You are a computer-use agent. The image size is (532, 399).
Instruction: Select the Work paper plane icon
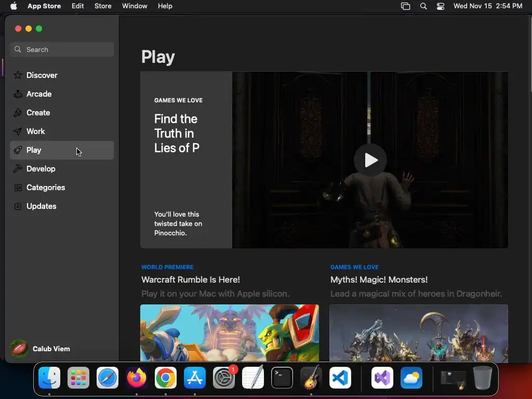click(18, 131)
